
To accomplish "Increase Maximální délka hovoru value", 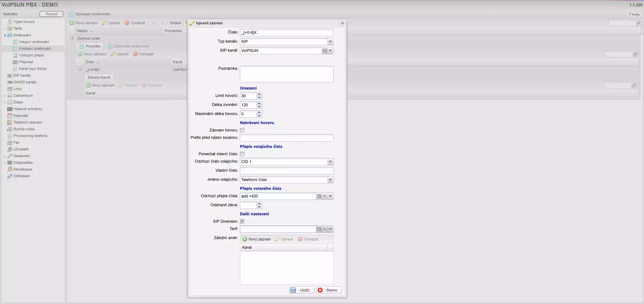I will tap(259, 112).
